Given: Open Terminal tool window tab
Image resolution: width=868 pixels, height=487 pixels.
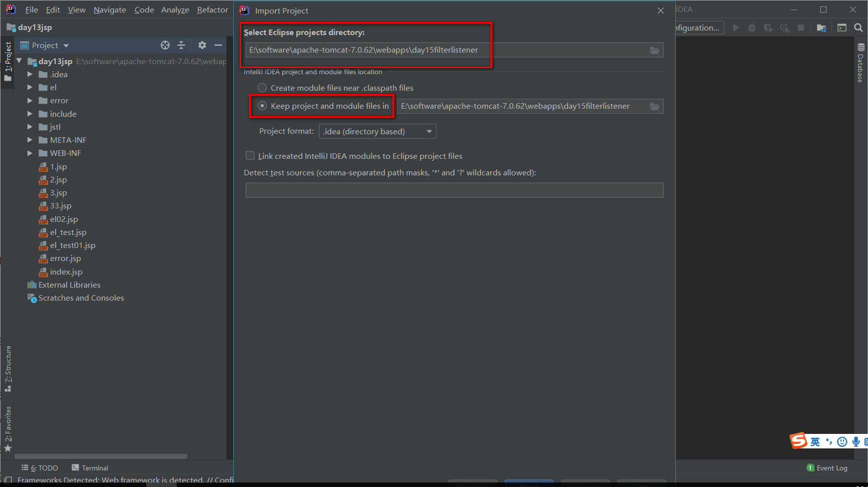Looking at the screenshot, I should tap(90, 467).
